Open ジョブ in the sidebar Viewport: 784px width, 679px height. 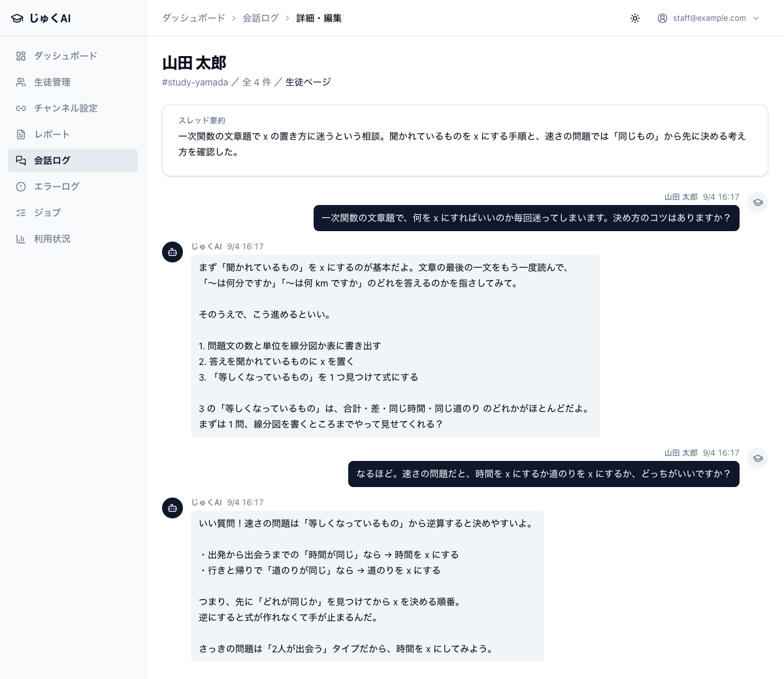[x=73, y=213]
